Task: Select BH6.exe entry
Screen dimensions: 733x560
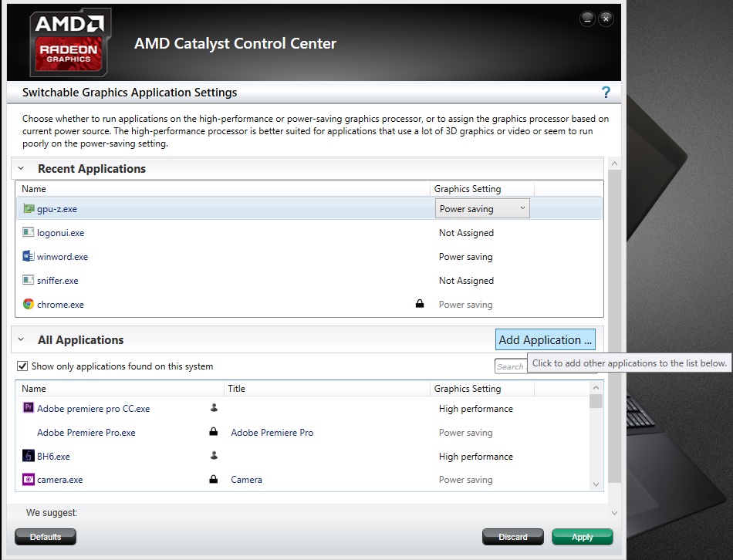Action: [53, 456]
